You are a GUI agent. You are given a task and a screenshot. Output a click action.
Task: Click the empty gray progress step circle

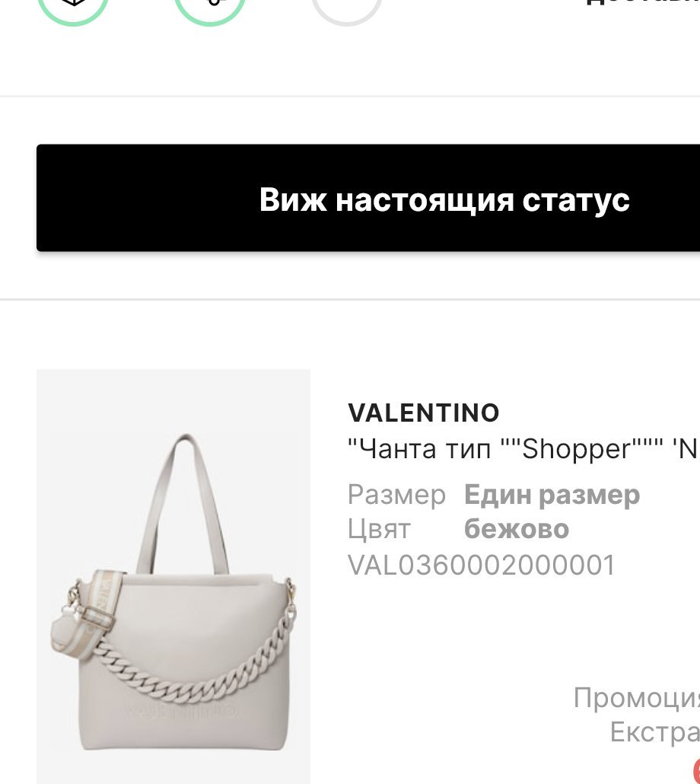click(347, 5)
